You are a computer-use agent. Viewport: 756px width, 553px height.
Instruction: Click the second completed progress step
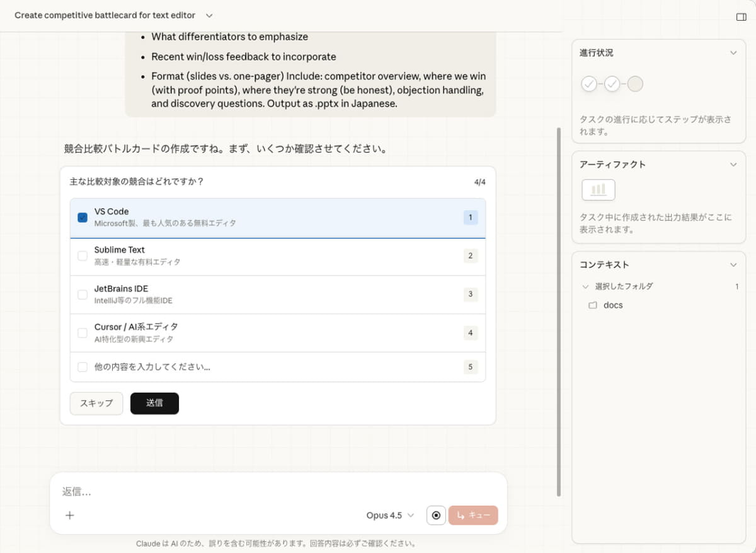612,84
